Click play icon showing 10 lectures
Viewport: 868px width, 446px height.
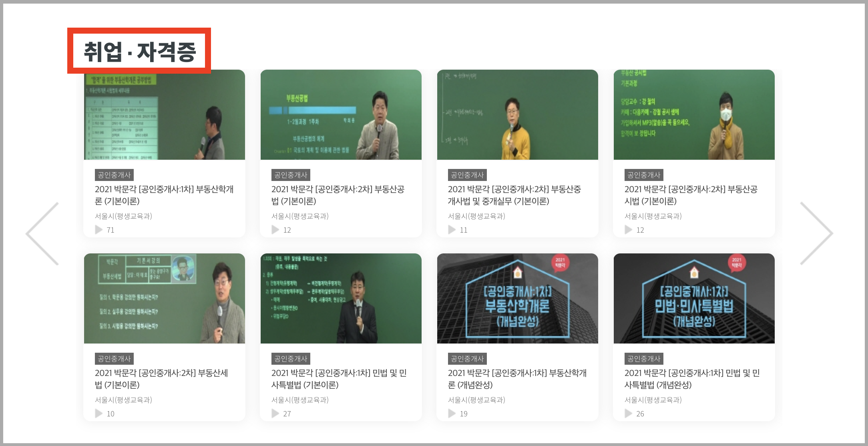98,414
